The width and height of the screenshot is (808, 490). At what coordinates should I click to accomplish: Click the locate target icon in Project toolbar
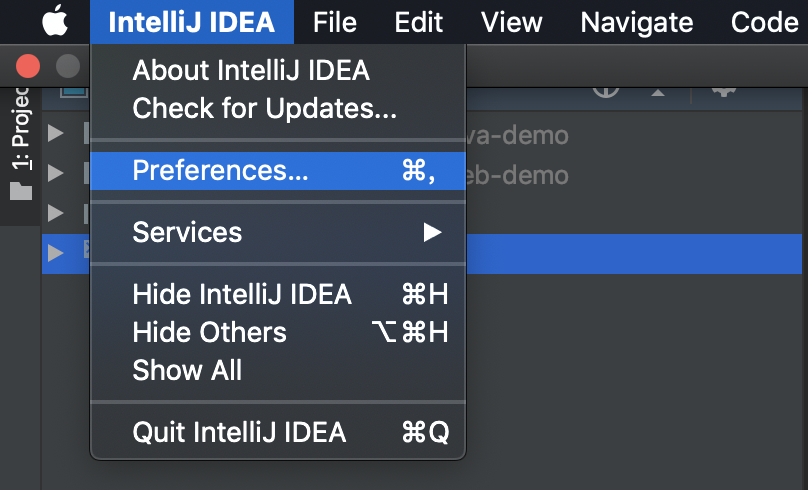tap(606, 89)
